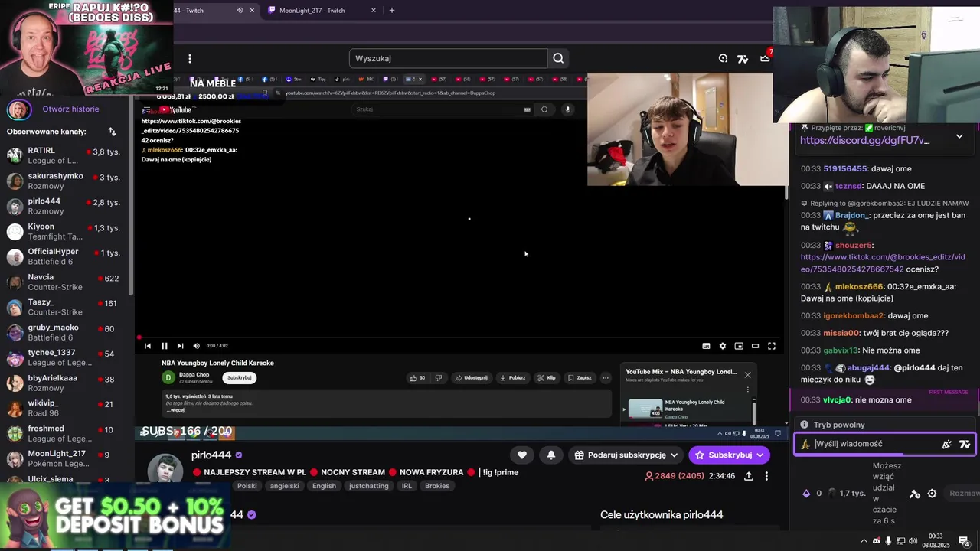Toggle notification bell for pirlo444

point(551,455)
